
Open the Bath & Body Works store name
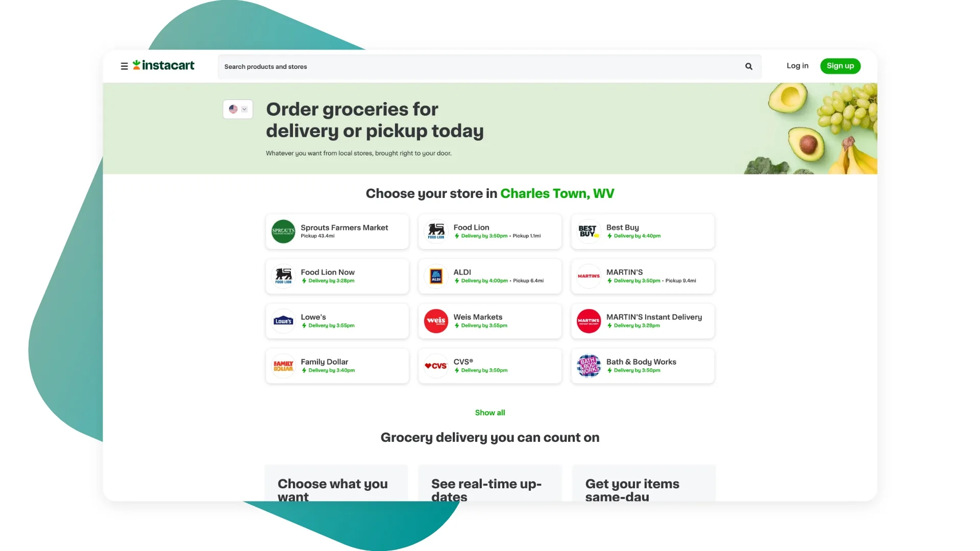pos(641,362)
